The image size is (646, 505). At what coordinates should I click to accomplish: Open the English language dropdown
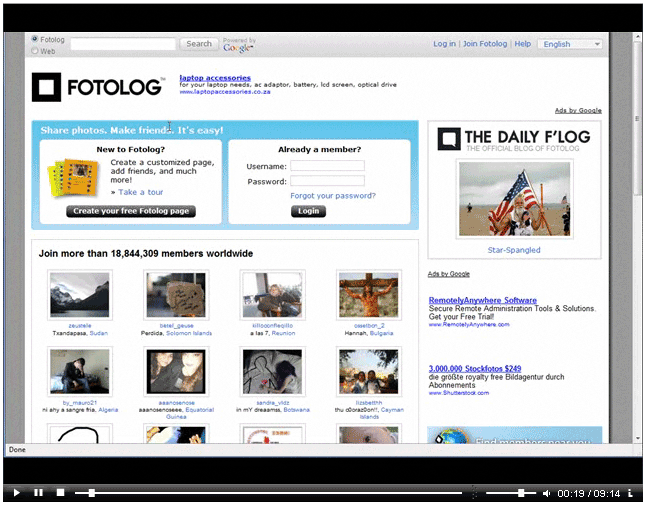pos(570,44)
